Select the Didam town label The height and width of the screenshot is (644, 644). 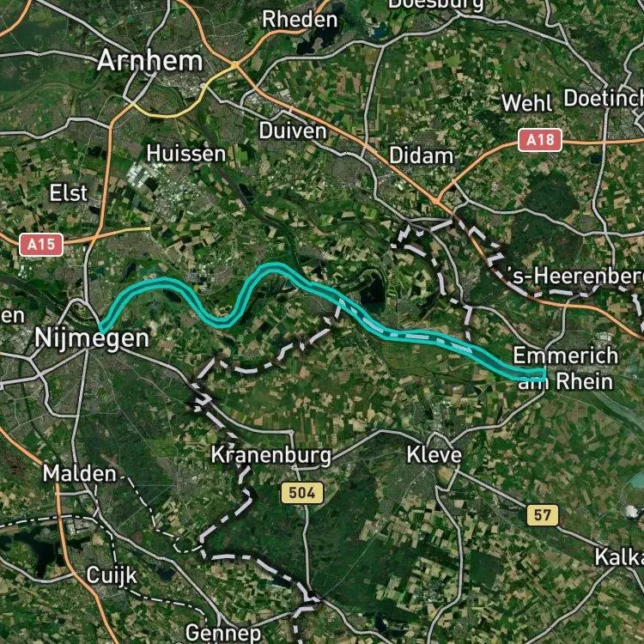pyautogui.click(x=421, y=155)
